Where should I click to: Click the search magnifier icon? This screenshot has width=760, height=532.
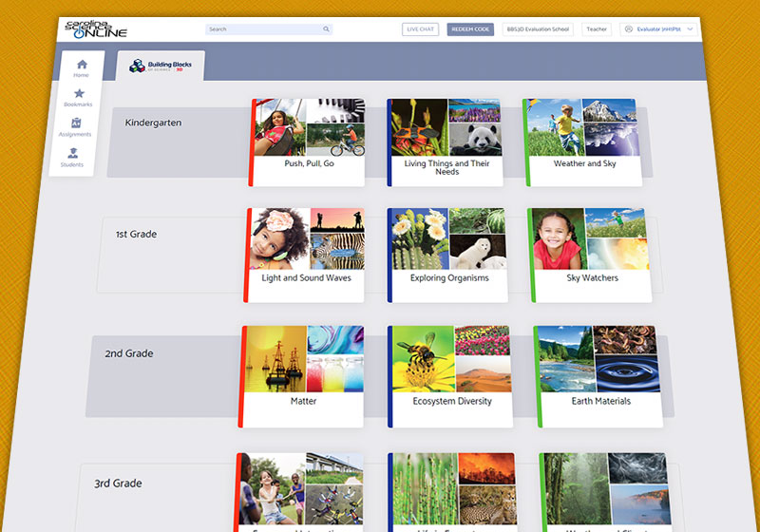[326, 29]
